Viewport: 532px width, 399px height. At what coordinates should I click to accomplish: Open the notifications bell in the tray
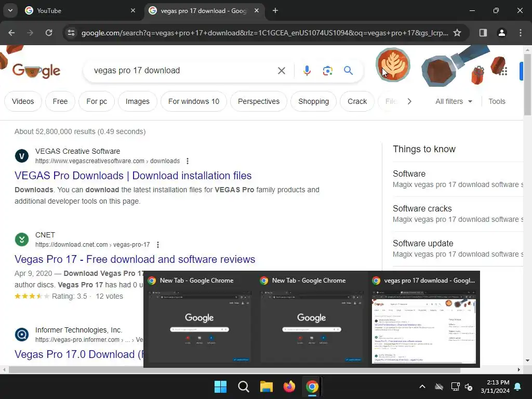pyautogui.click(x=518, y=387)
